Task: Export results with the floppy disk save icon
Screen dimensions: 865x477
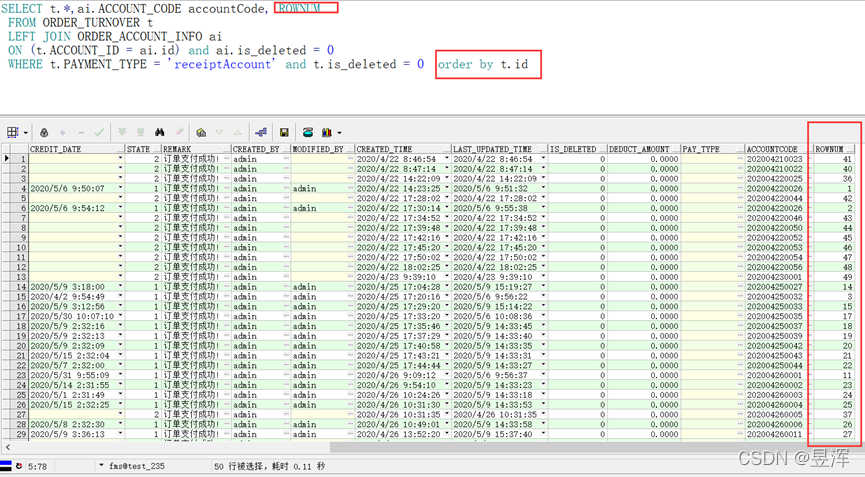Action: coord(284,132)
